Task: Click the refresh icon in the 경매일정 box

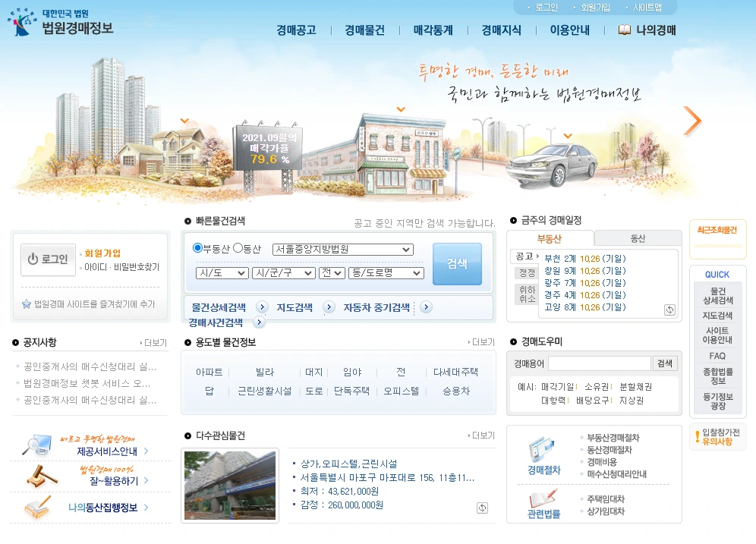Action: (671, 310)
